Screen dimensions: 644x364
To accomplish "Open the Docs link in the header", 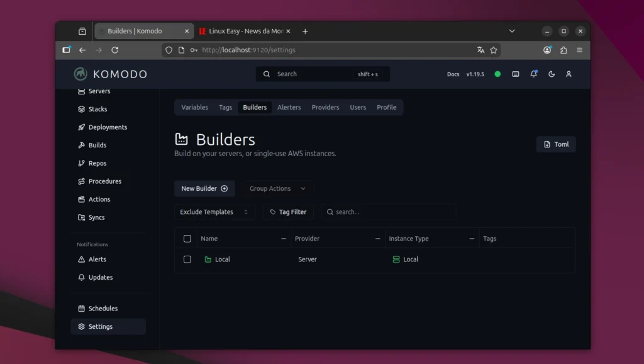I will [453, 74].
